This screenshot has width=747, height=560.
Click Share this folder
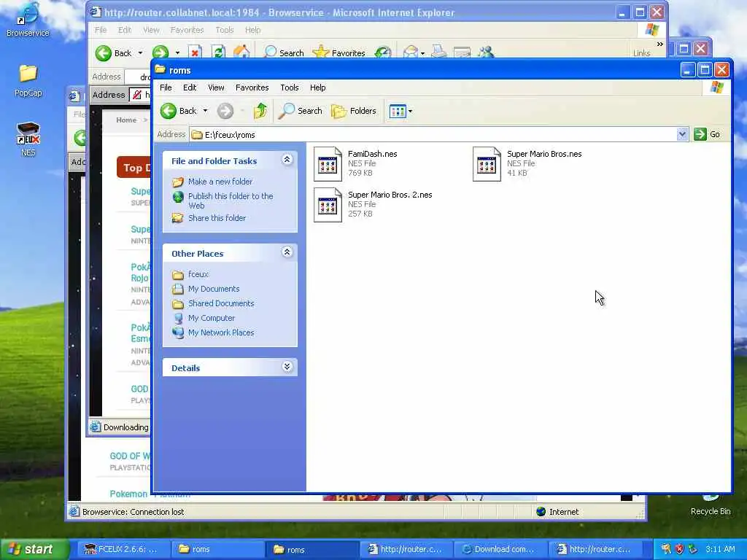pos(217,218)
